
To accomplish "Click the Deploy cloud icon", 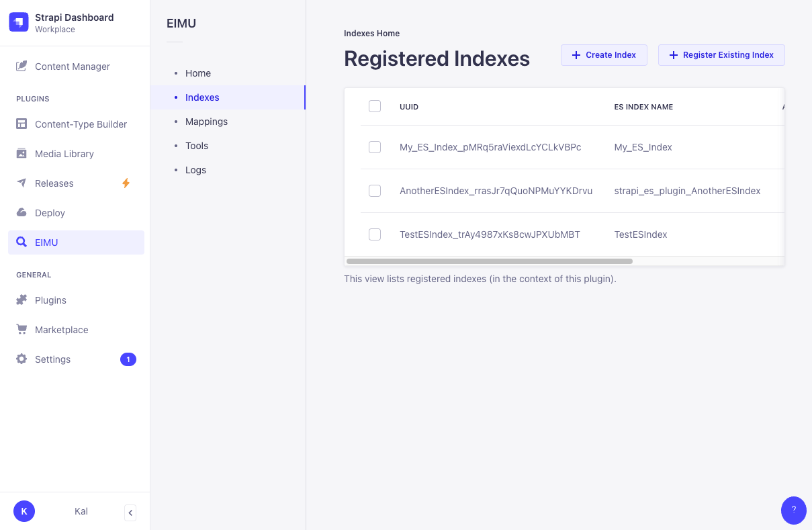I will 21,213.
